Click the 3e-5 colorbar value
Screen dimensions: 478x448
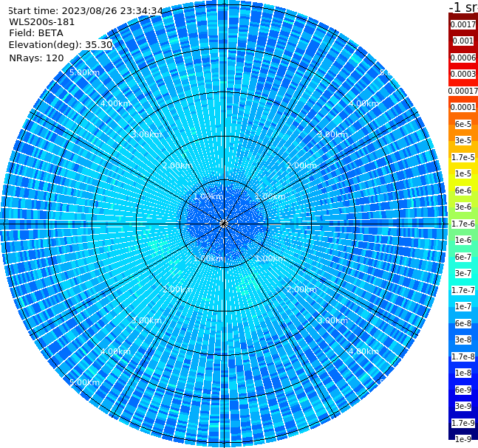click(x=463, y=140)
